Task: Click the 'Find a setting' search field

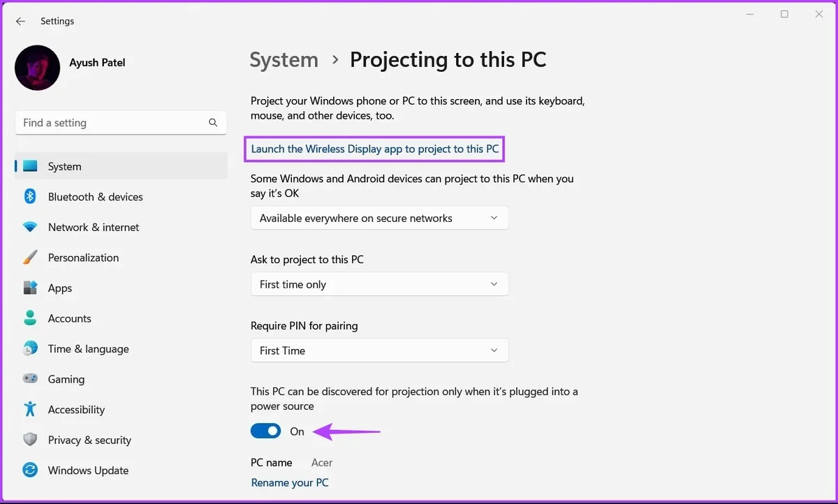Action: pyautogui.click(x=112, y=123)
